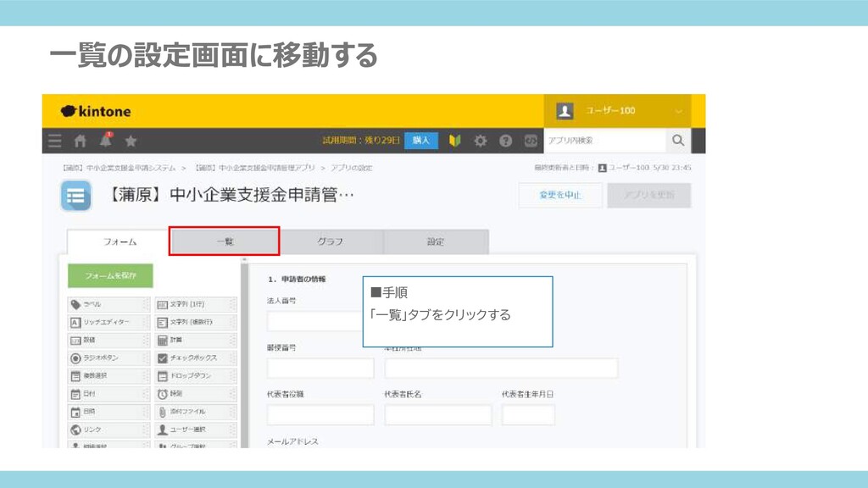Select the ドロップダウン field in the palette

[x=196, y=375]
